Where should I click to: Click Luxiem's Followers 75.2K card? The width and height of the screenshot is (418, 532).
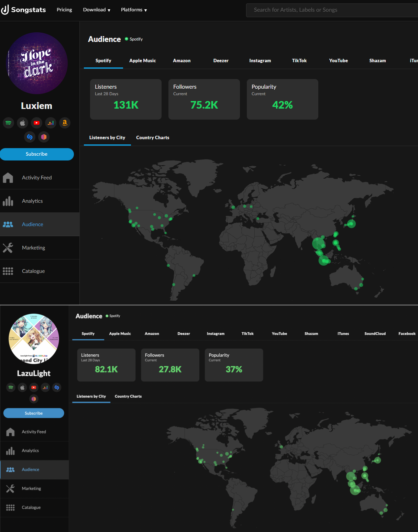point(204,99)
